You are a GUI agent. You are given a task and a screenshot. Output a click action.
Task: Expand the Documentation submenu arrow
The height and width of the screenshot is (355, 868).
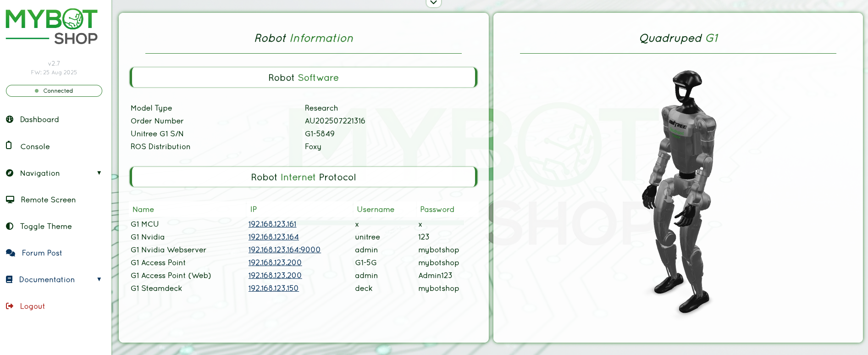pyautogui.click(x=99, y=279)
